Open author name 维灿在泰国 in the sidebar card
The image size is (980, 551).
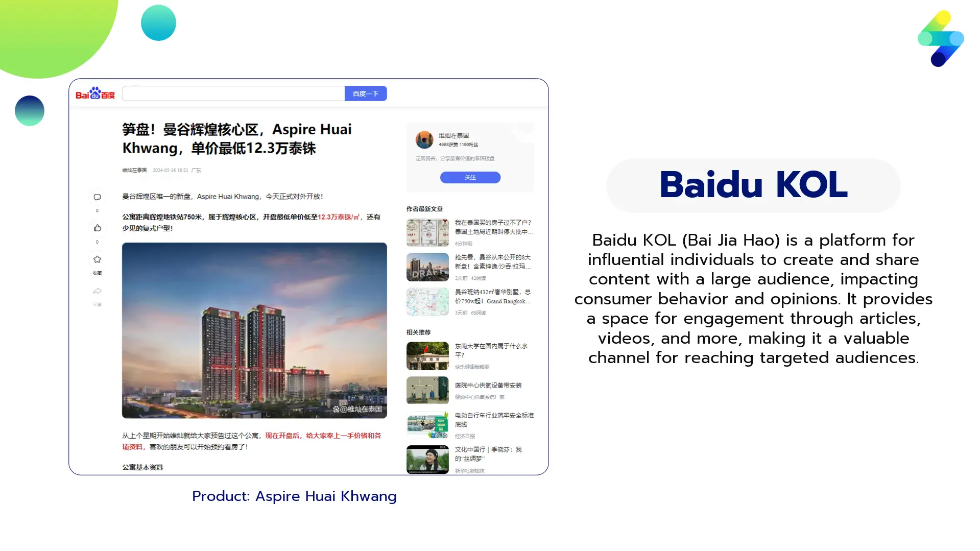(x=453, y=135)
